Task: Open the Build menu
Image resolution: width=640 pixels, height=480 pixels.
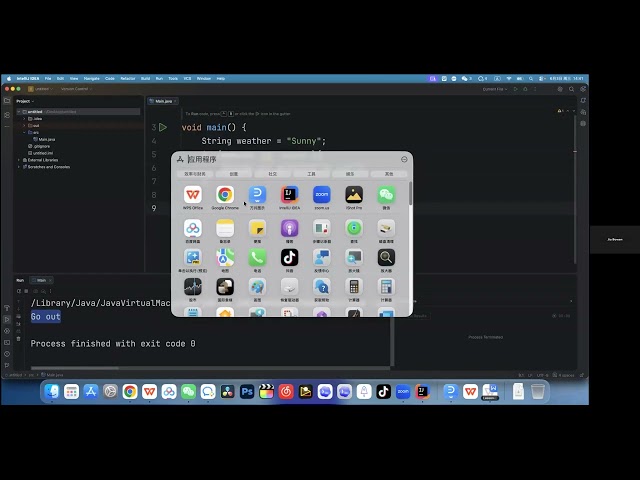Action: point(145,78)
